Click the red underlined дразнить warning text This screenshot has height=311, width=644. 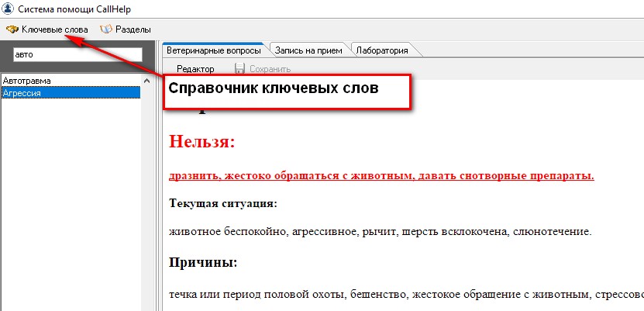381,176
